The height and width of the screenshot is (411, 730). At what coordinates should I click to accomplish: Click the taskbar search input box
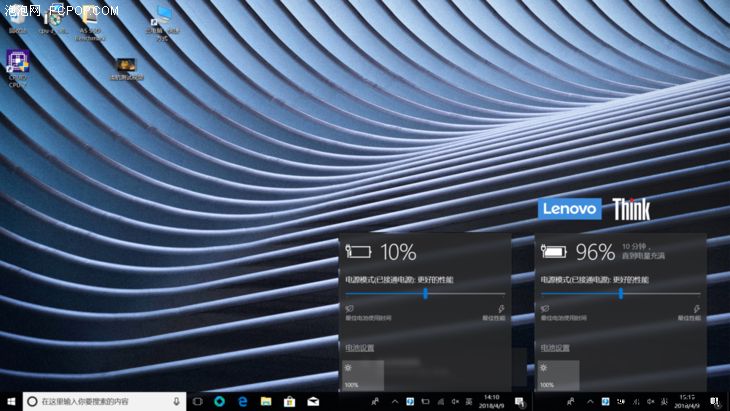tap(104, 401)
